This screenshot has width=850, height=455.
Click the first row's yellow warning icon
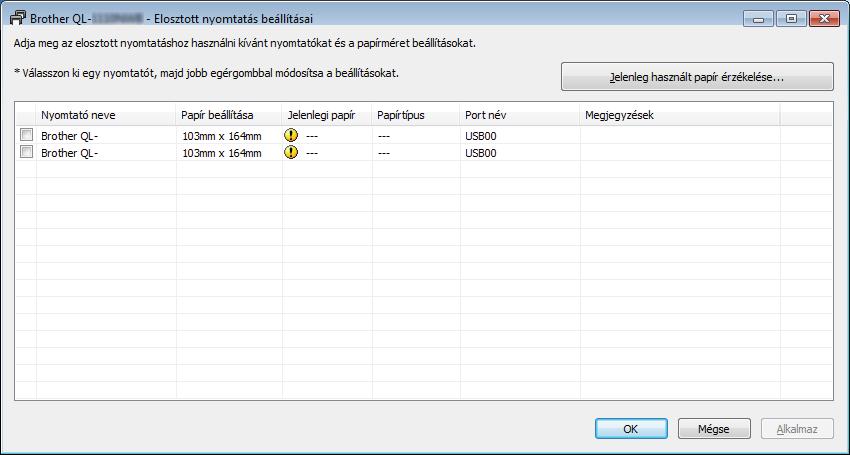pyautogui.click(x=291, y=136)
